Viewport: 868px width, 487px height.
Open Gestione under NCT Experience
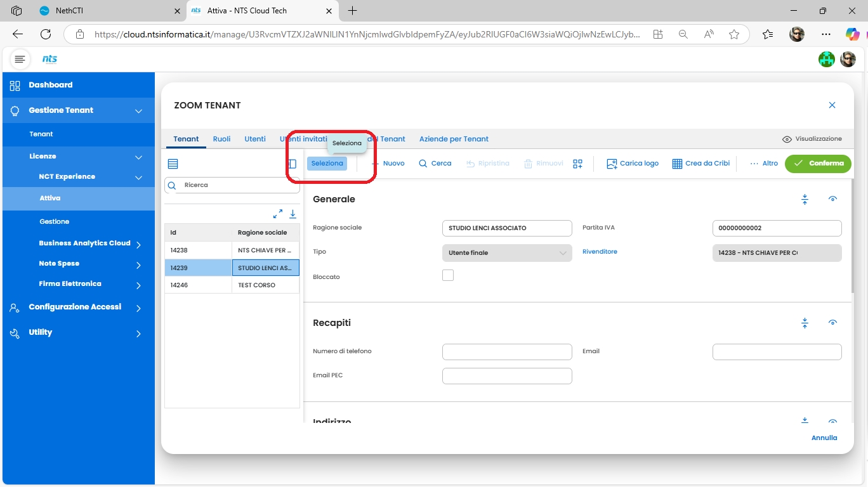(55, 222)
